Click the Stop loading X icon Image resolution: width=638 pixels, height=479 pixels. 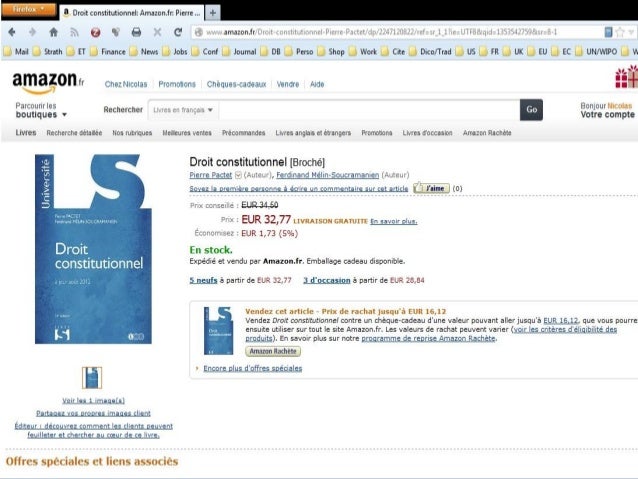(x=157, y=32)
